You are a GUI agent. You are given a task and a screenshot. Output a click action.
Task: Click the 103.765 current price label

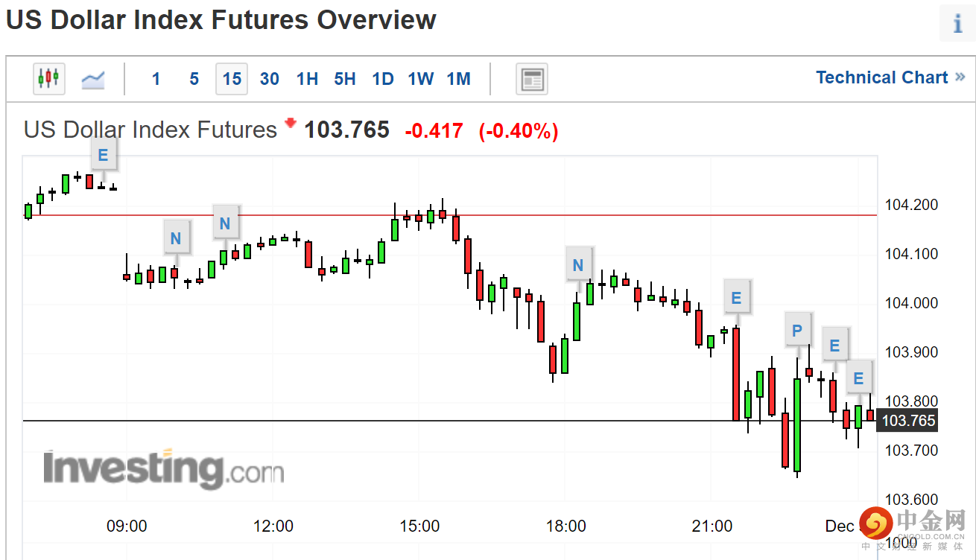(908, 421)
